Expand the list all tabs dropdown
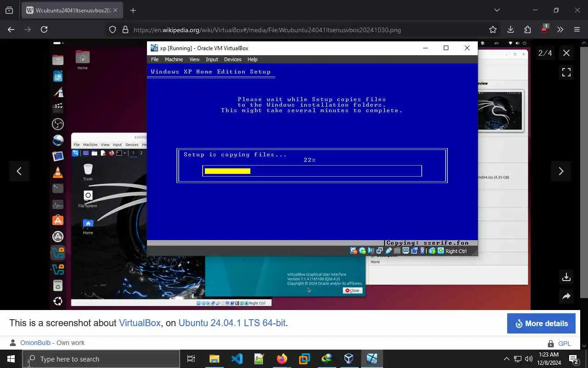The image size is (588, 368). pyautogui.click(x=497, y=10)
